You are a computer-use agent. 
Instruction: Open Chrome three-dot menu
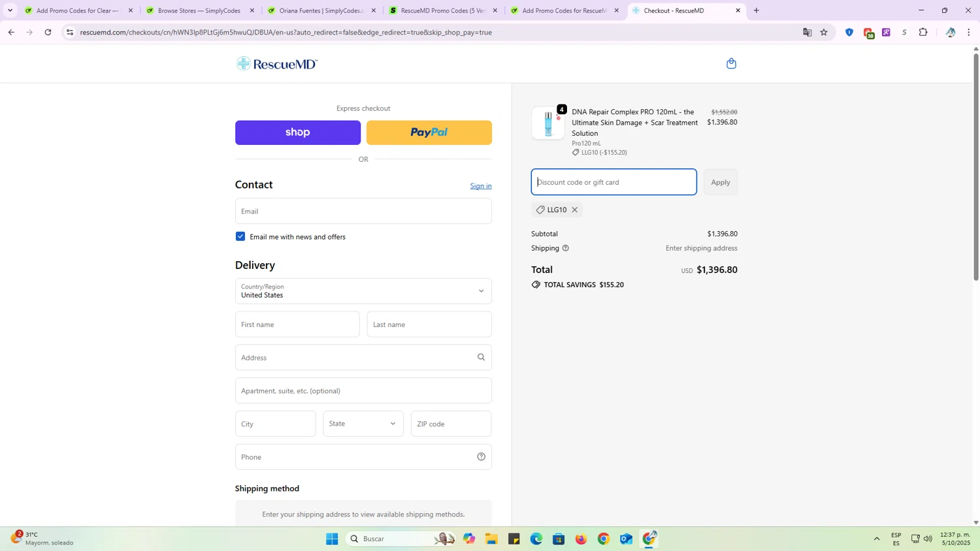pos(969,32)
